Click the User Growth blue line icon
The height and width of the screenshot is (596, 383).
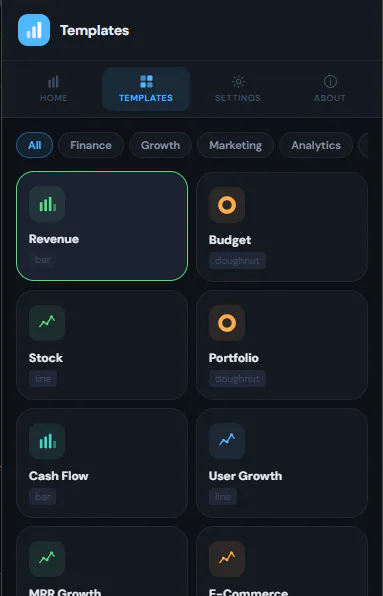[227, 441]
